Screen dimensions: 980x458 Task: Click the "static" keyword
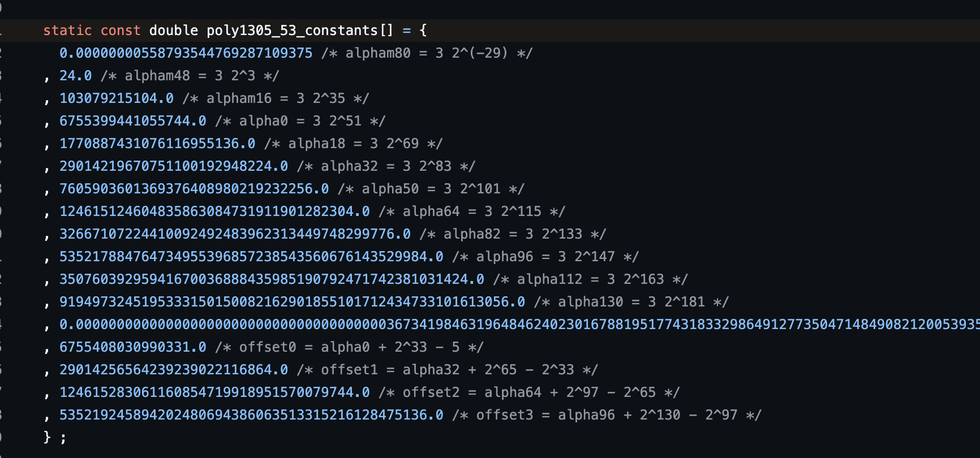pyautogui.click(x=67, y=31)
